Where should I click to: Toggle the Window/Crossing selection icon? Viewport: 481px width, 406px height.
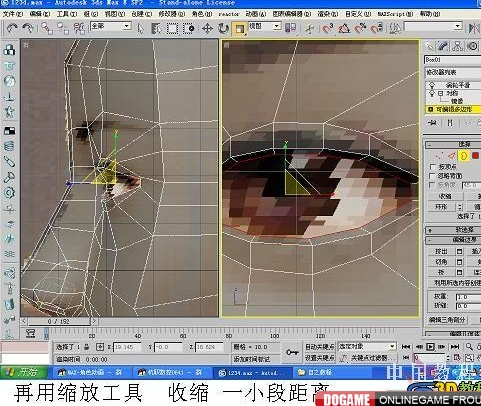189,29
